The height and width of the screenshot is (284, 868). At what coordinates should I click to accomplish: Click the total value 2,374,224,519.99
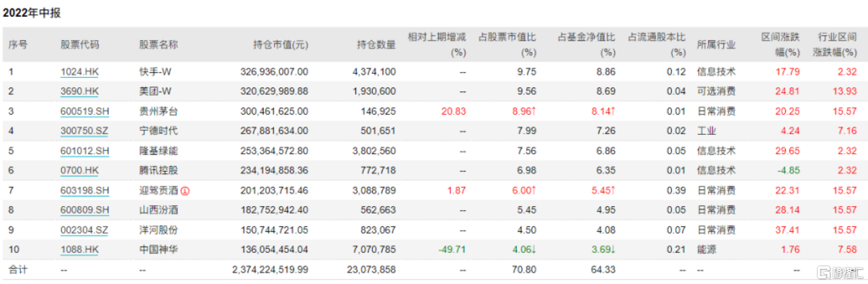[x=270, y=270]
